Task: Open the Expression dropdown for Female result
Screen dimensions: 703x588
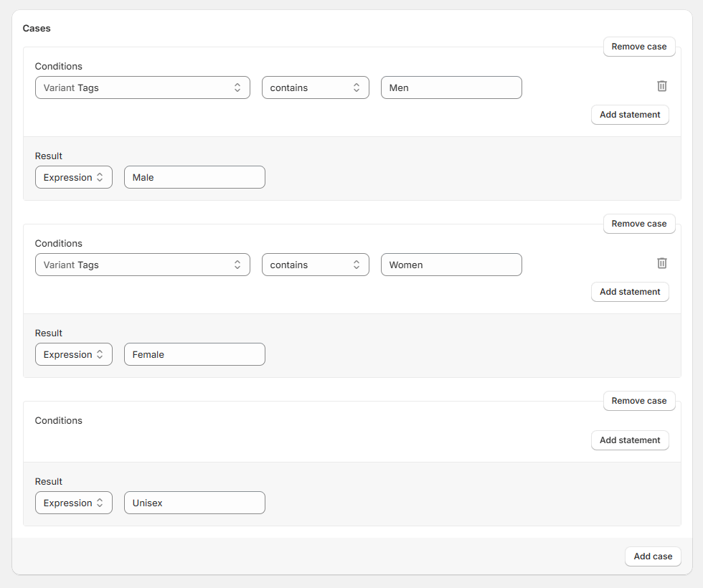Action: tap(73, 354)
